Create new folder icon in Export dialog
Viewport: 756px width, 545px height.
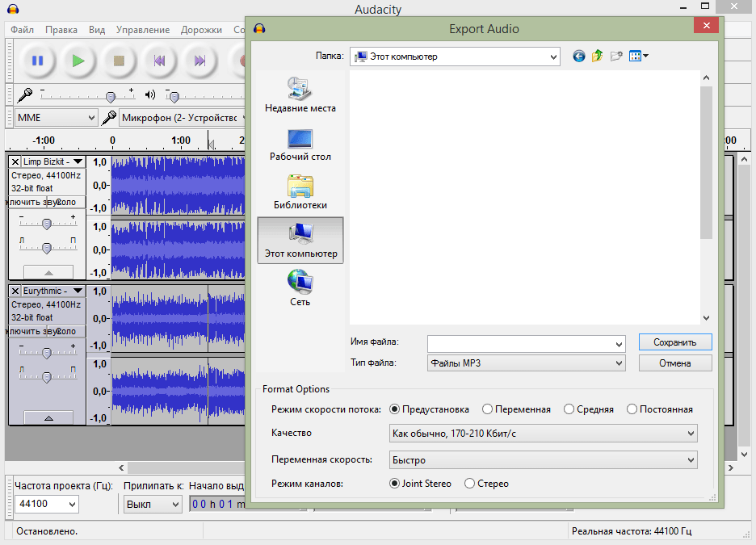(x=616, y=56)
